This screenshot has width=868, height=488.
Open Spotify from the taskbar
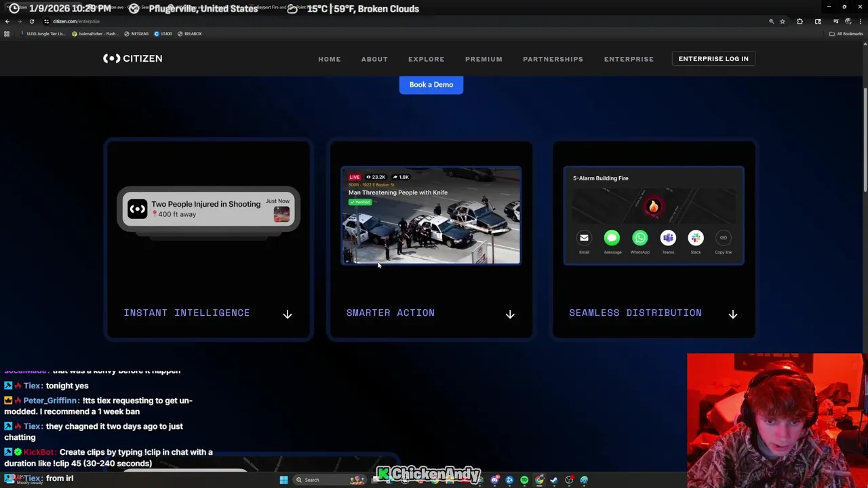point(524,480)
